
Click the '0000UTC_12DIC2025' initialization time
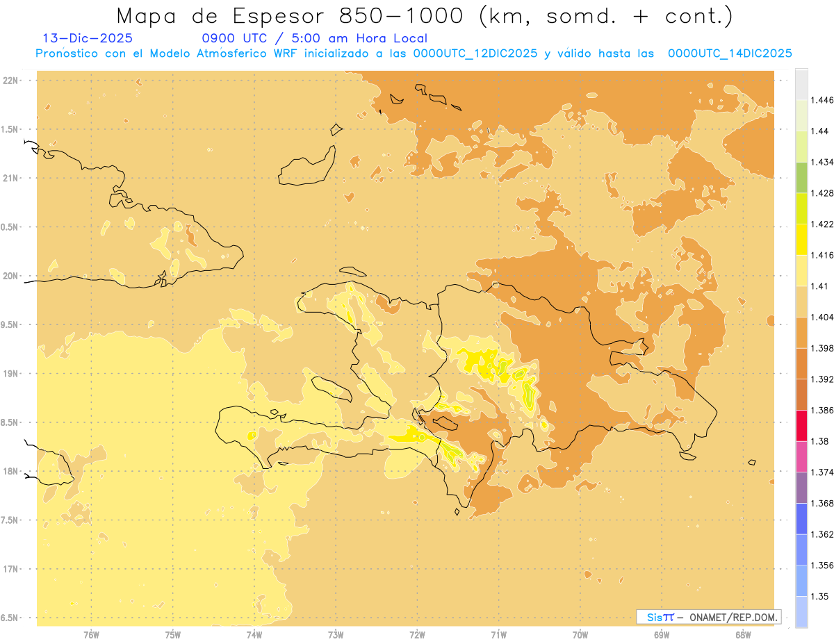(475, 53)
